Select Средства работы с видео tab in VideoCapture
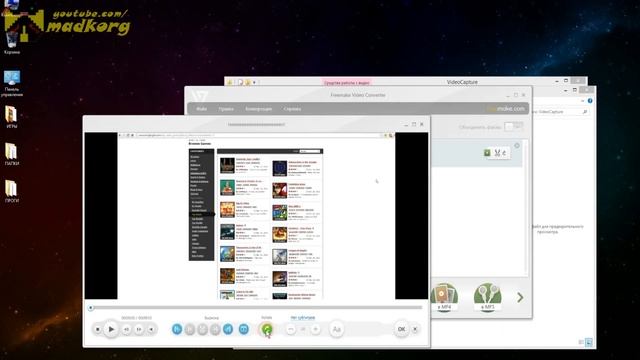The image size is (640, 360). [x=347, y=82]
